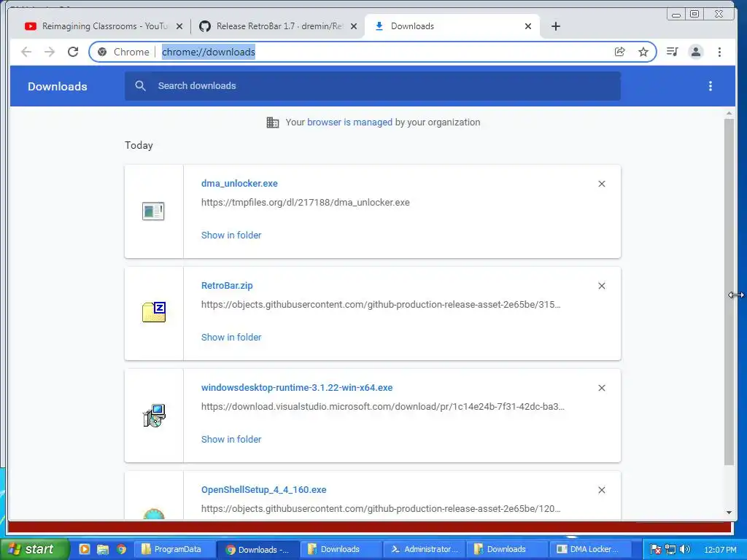
Task: Open Chrome's three-dot main menu
Action: [x=719, y=52]
